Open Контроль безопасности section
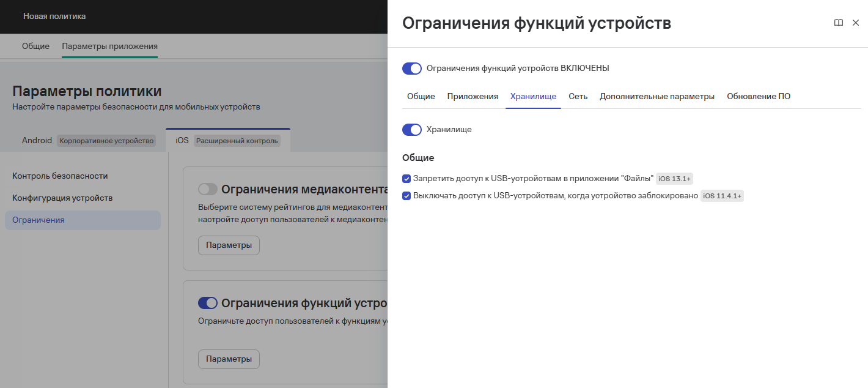The height and width of the screenshot is (388, 868). pyautogui.click(x=60, y=176)
